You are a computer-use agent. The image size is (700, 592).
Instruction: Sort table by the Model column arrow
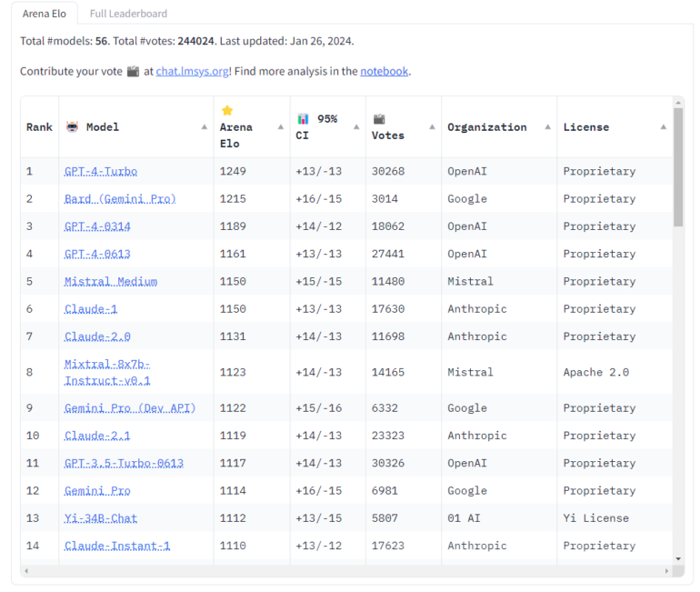coord(204,127)
